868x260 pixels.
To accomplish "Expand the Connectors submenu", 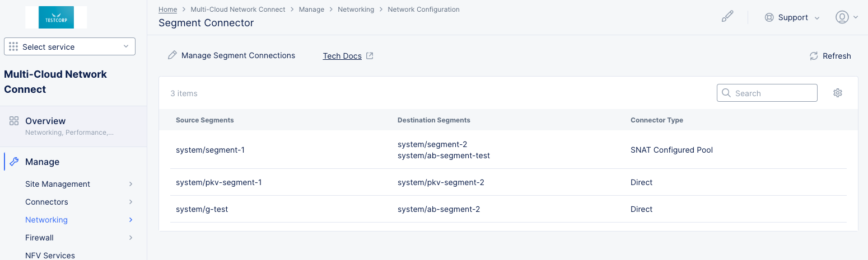I will tap(130, 202).
